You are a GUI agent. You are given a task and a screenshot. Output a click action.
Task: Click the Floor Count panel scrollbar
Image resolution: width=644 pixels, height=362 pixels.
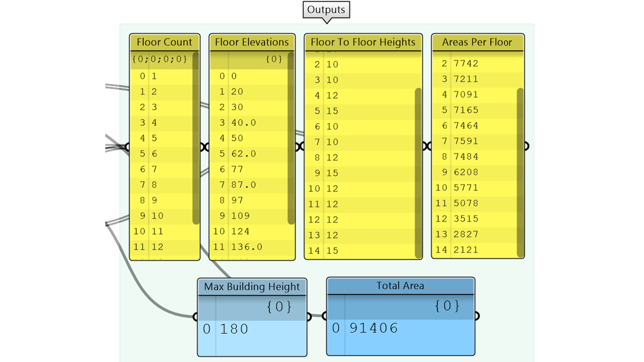pos(196,137)
